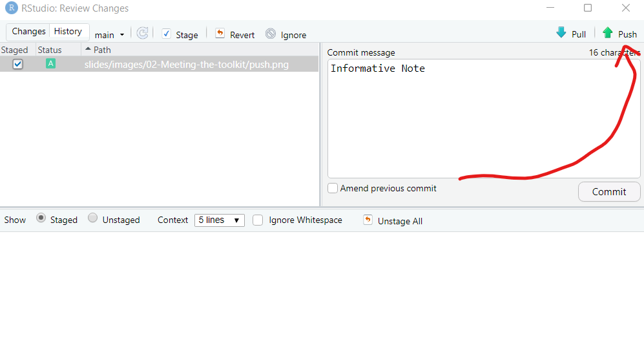Viewport: 644px width, 360px height.
Task: Sort file list by Path column header
Action: click(x=102, y=50)
